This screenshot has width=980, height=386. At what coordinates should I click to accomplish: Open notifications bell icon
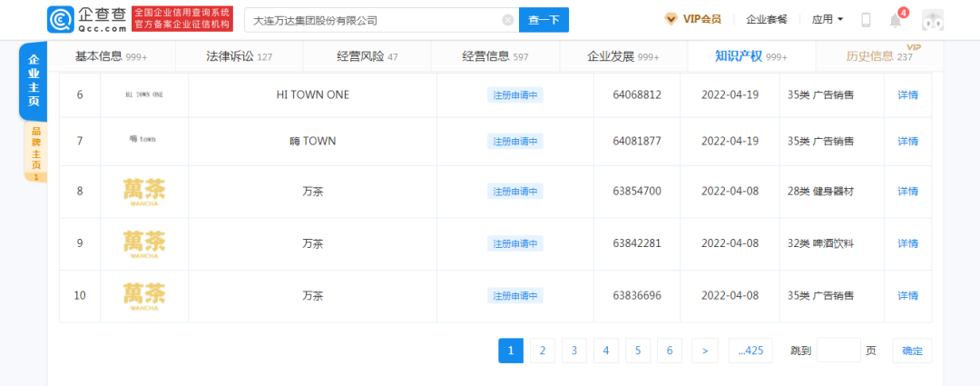(896, 20)
